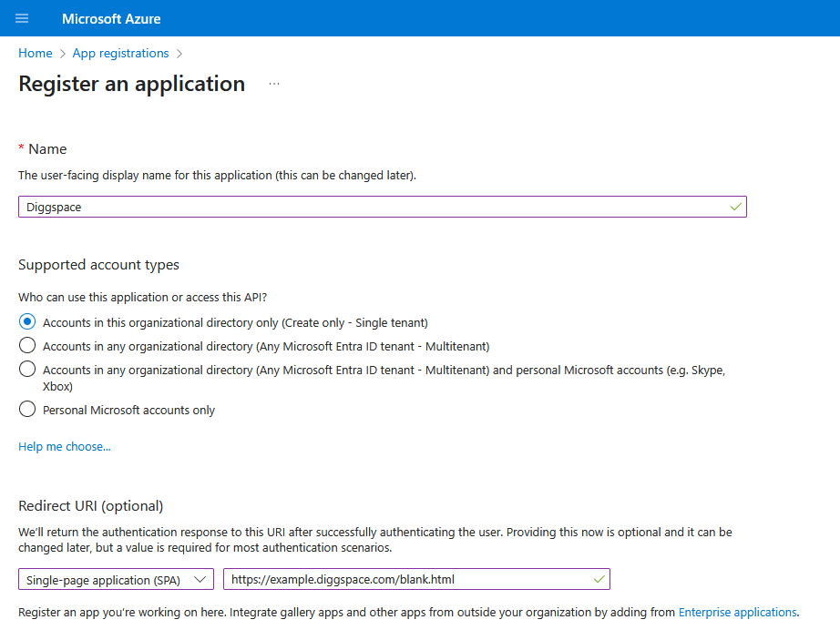The image size is (840, 640).
Task: Select Personal Microsoft accounts only
Action: click(x=27, y=410)
